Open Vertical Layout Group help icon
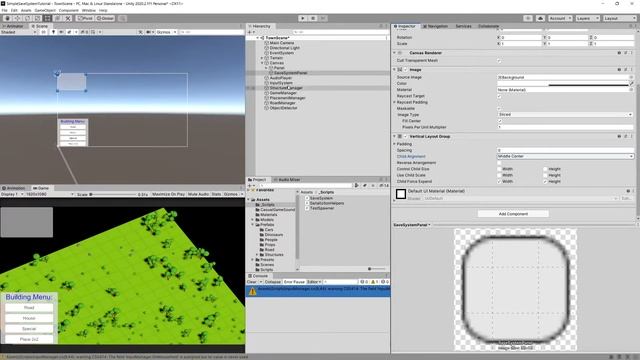The image size is (640, 360). [x=619, y=136]
